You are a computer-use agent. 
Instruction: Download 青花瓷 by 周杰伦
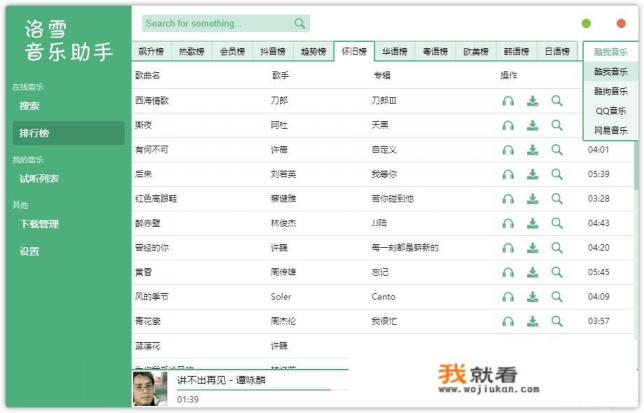tap(533, 321)
